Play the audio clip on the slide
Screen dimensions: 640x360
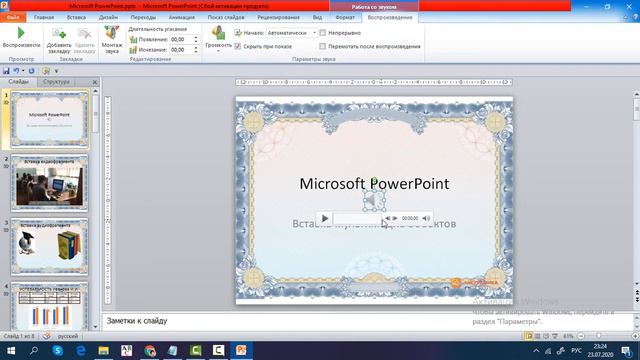[x=324, y=218]
